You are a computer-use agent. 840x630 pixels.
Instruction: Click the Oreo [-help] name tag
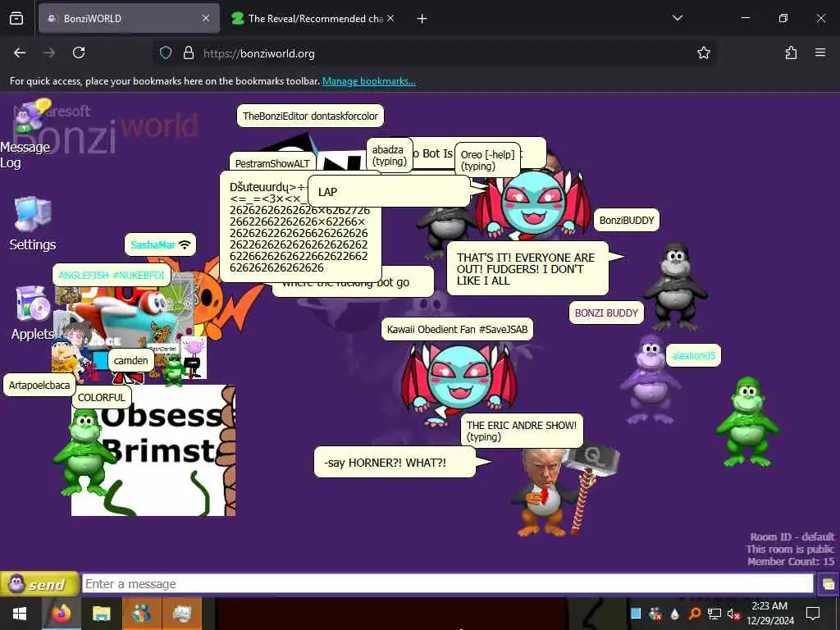click(487, 160)
